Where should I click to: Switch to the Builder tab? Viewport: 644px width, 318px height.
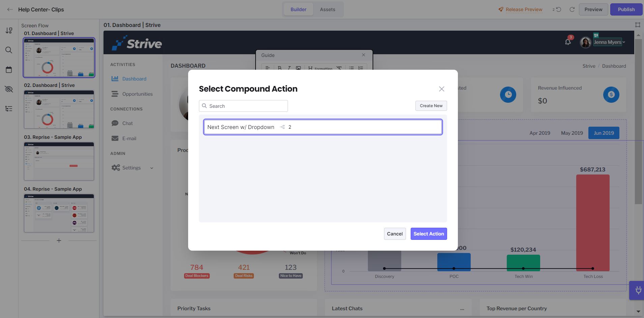pyautogui.click(x=298, y=9)
